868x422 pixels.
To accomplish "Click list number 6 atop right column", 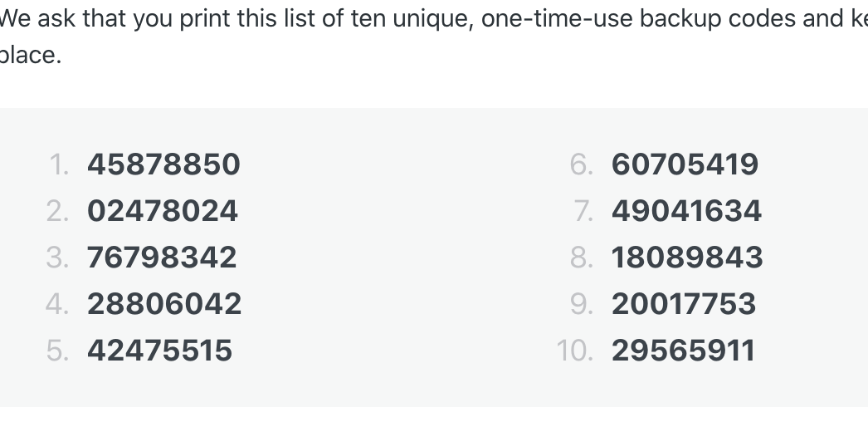I will pos(581,164).
